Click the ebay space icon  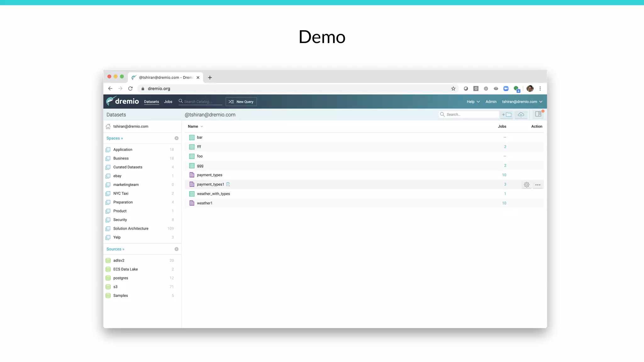[x=108, y=176]
